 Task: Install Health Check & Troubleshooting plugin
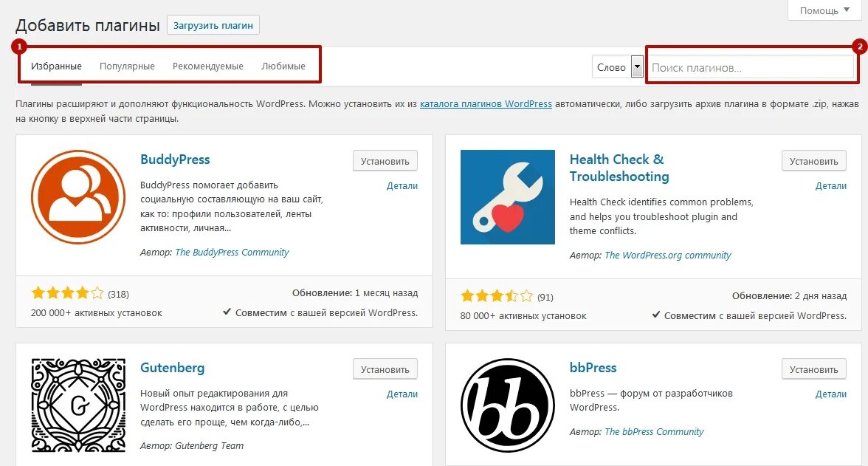[x=813, y=161]
